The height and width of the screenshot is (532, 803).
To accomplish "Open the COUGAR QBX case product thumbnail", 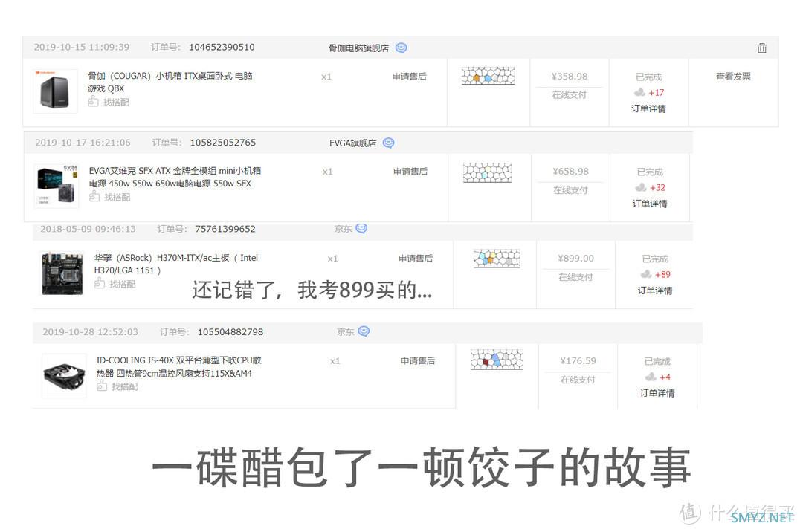I will click(55, 91).
